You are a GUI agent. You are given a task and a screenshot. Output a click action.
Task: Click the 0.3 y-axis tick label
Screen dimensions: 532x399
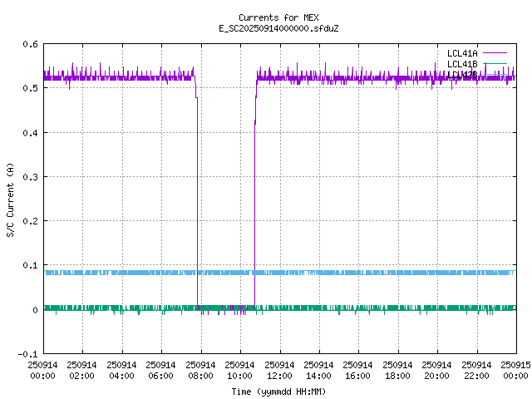pos(29,177)
